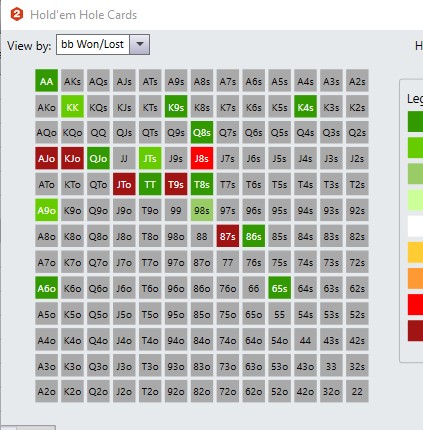Screen dimensions: 423x430
Task: Click the Hold'em Manager 2 logo icon
Action: [x=17, y=14]
